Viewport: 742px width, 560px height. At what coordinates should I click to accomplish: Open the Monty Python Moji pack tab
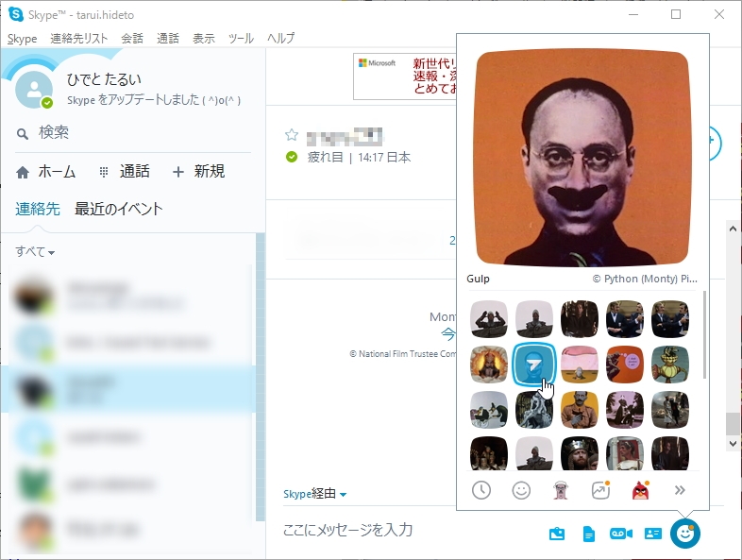561,490
